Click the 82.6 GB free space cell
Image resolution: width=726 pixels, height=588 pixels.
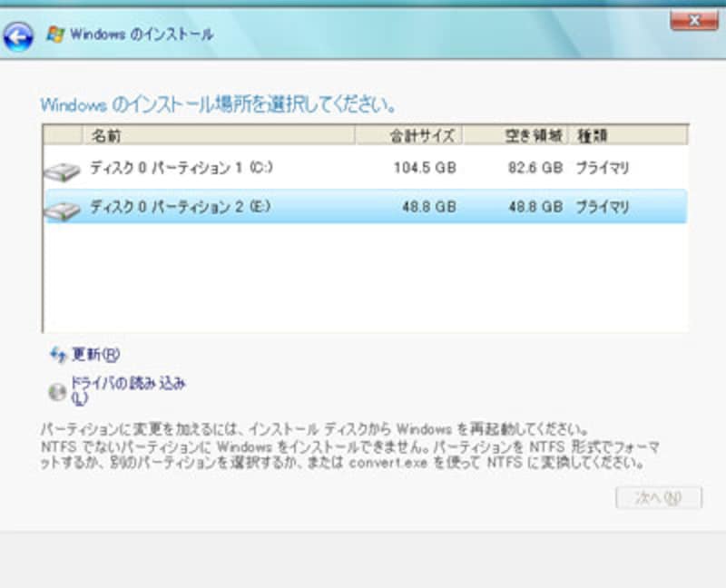[534, 168]
